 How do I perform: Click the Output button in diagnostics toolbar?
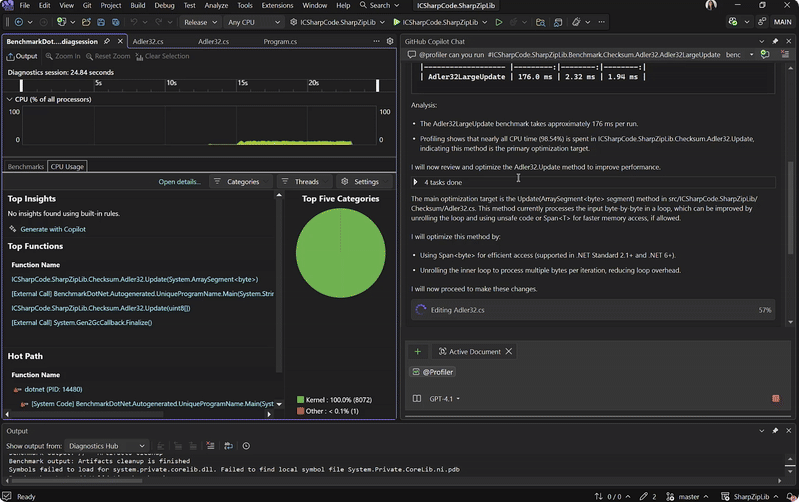click(x=21, y=56)
